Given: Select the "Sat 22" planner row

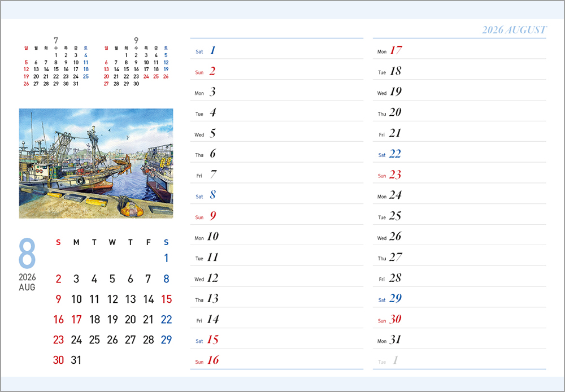Looking at the screenshot, I should tap(459, 152).
